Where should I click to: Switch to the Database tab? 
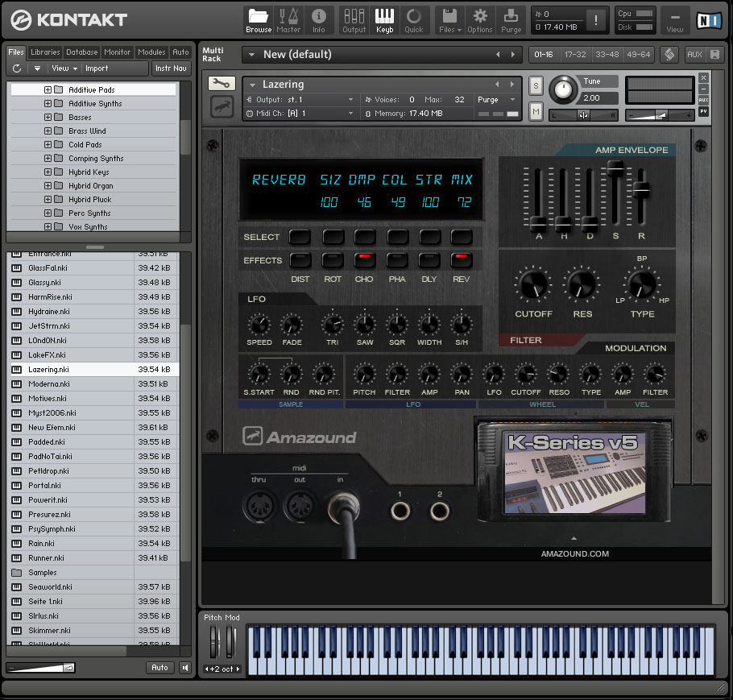82,52
